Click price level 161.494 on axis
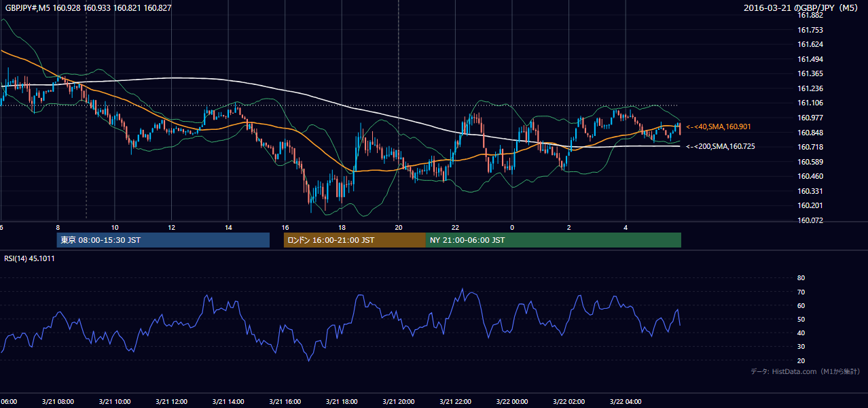The width and height of the screenshot is (868, 408). tap(810, 59)
